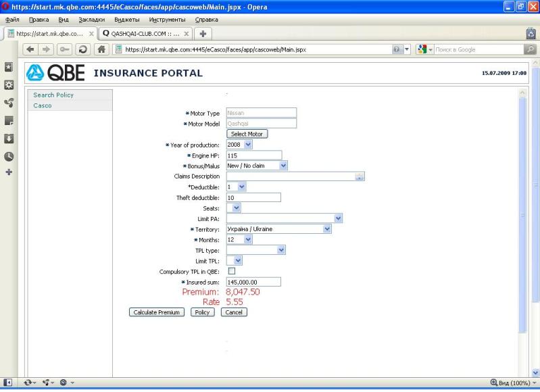Open the History clock panel in sidebar
Image resolution: width=540 pixels, height=392 pixels.
click(x=7, y=156)
